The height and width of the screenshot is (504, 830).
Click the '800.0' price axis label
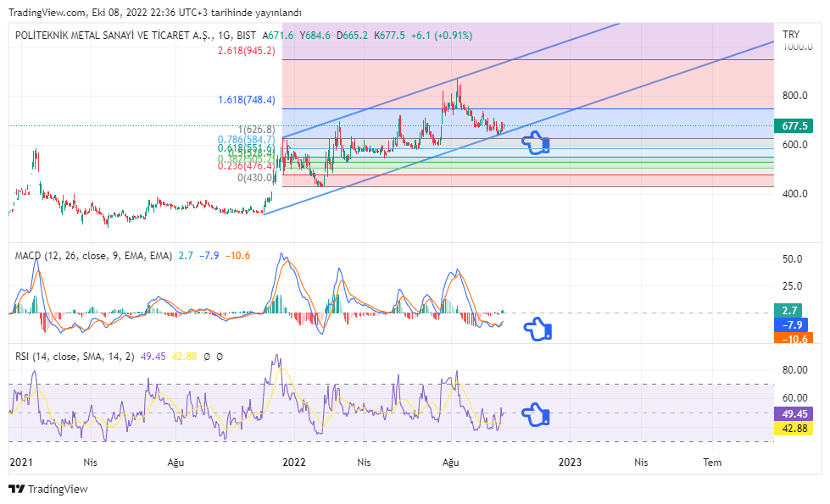click(795, 96)
